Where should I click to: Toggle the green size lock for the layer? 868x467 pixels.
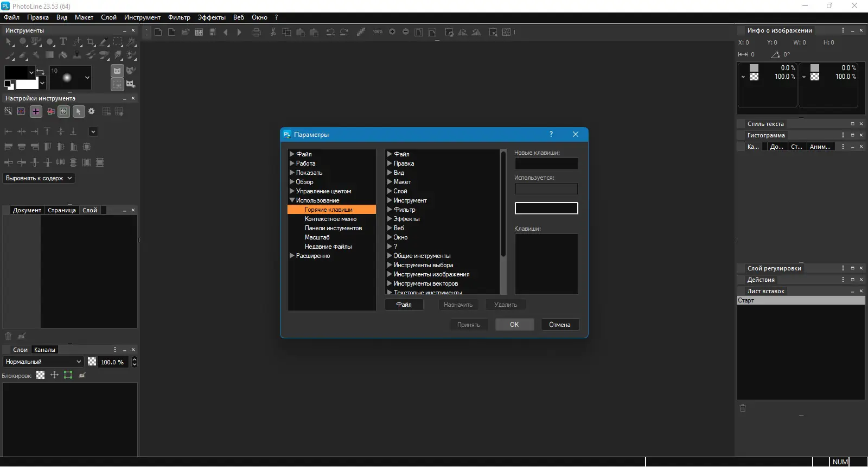68,375
